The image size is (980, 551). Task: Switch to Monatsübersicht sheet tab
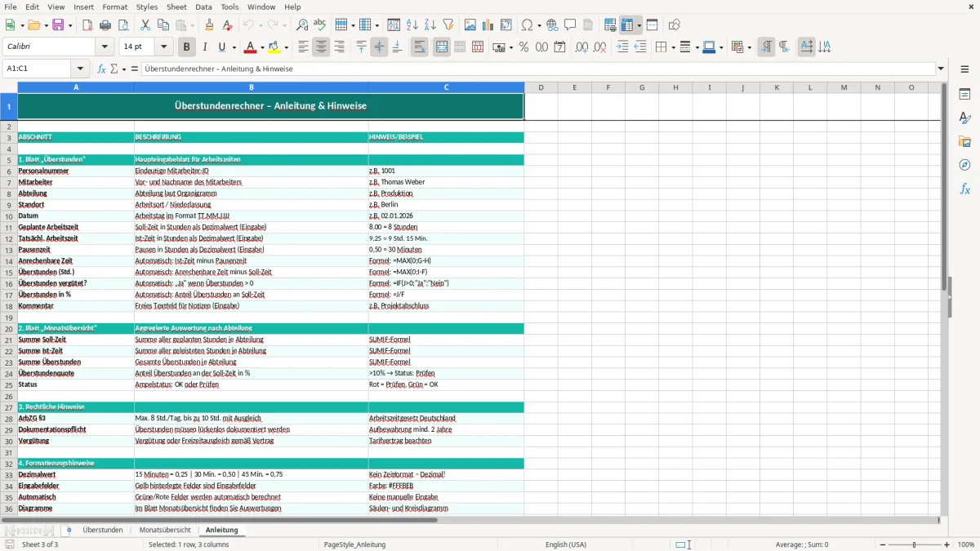click(x=165, y=531)
